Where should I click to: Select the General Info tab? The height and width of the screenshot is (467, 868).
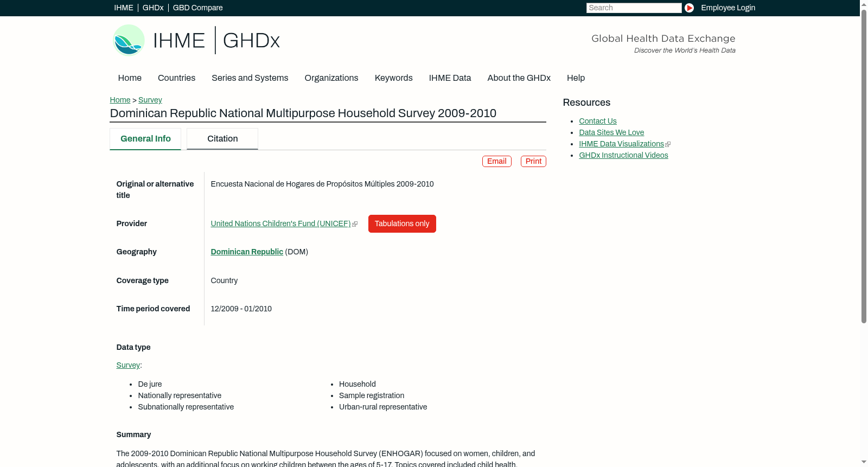[x=145, y=139]
